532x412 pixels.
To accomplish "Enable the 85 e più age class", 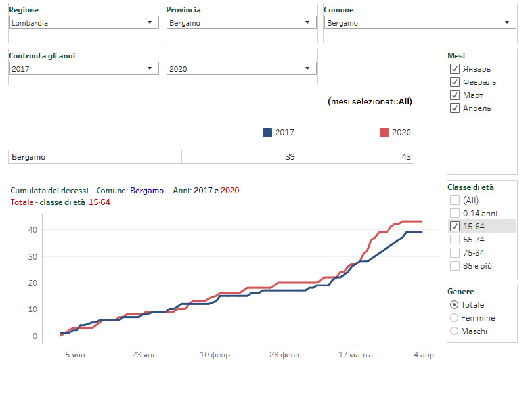I will click(454, 266).
